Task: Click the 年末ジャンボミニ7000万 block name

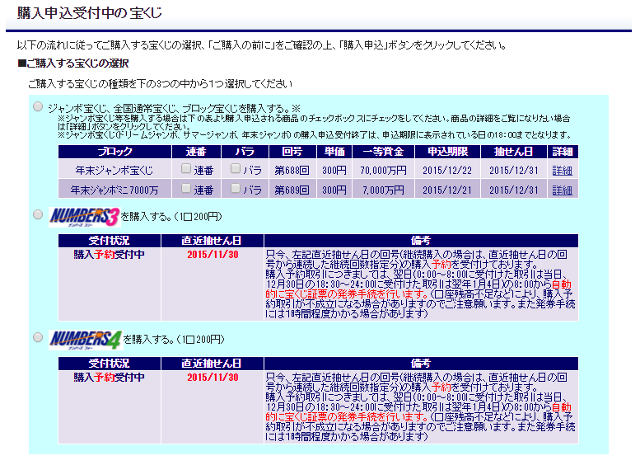Action: 114,190
